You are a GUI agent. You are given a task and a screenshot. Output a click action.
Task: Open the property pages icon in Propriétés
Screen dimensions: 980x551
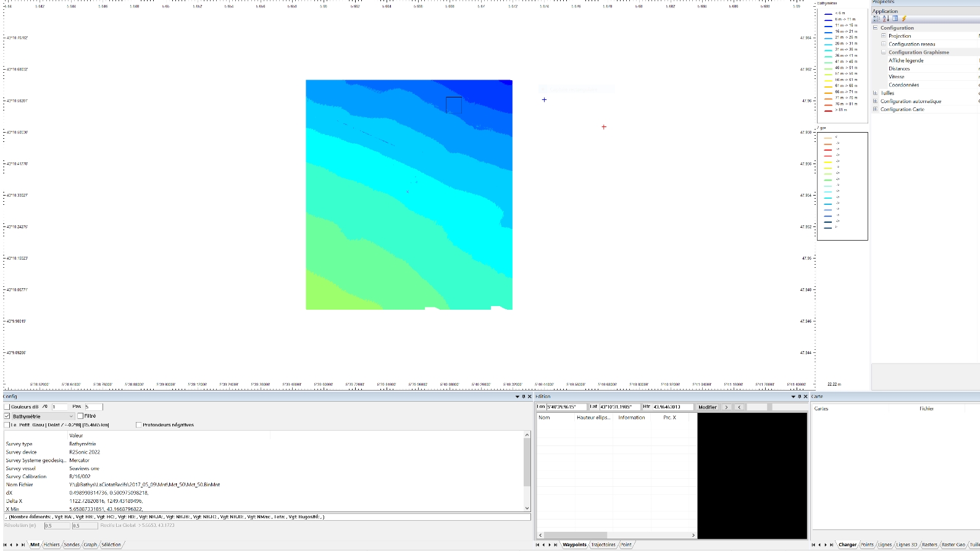(895, 19)
